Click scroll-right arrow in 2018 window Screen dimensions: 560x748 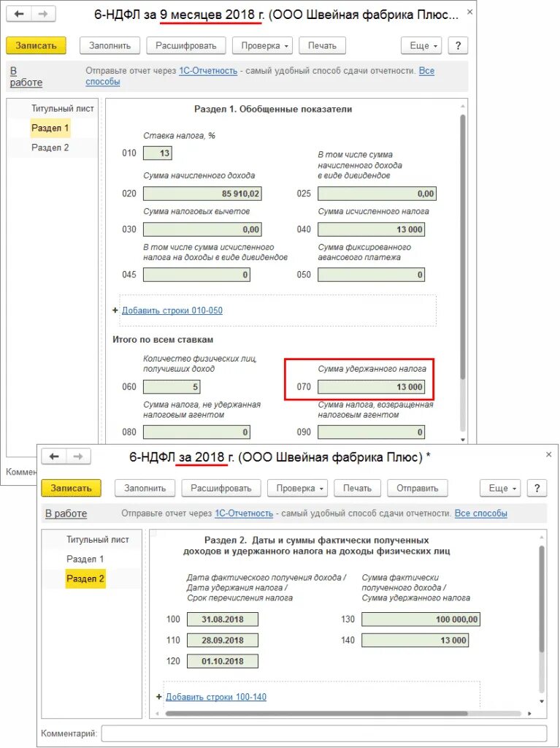pyautogui.click(x=529, y=714)
